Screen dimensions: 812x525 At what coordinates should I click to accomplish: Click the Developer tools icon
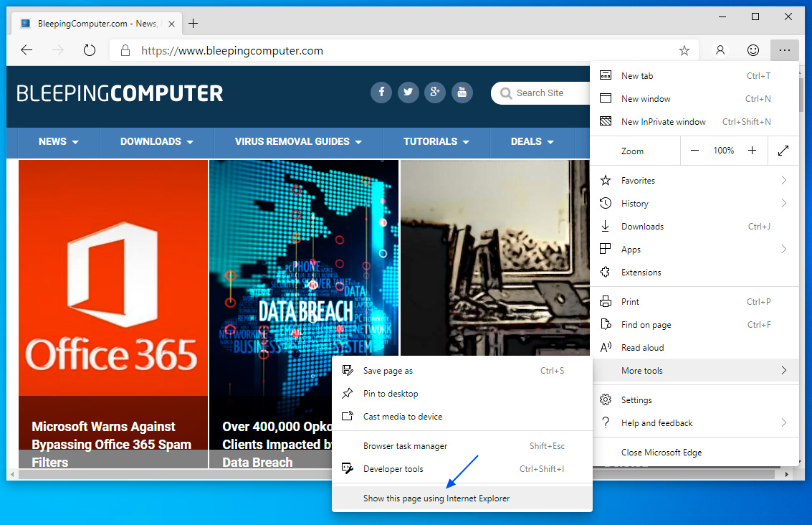(348, 468)
